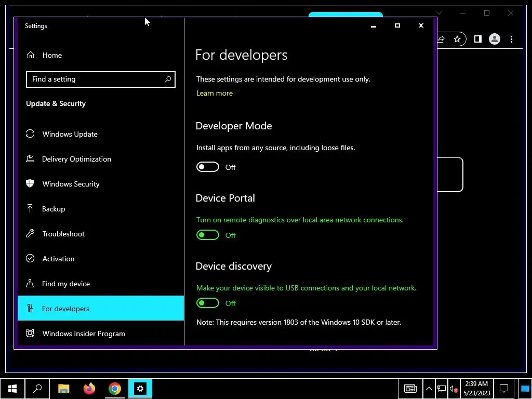
Task: Show hidden system tray icons
Action: coord(429,389)
